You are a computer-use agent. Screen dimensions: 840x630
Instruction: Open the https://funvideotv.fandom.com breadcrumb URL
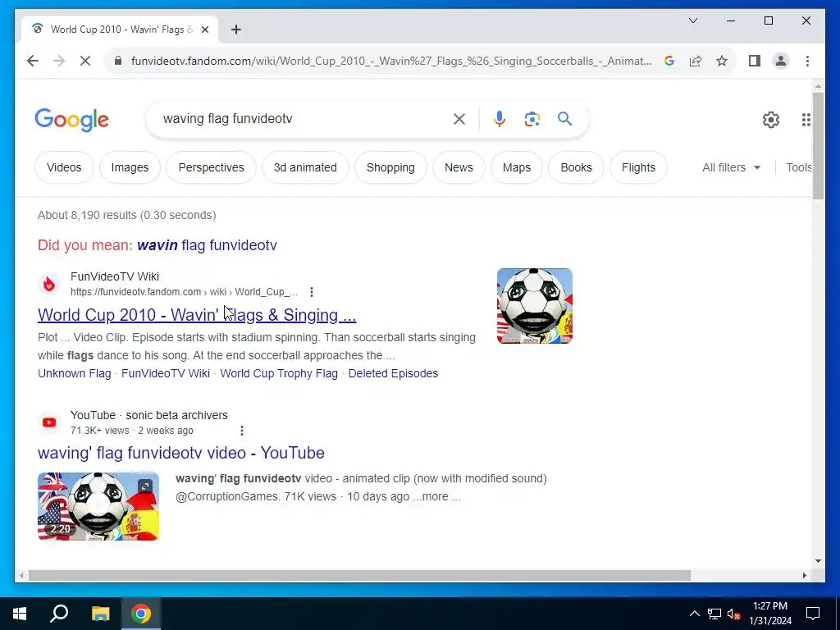tap(184, 292)
